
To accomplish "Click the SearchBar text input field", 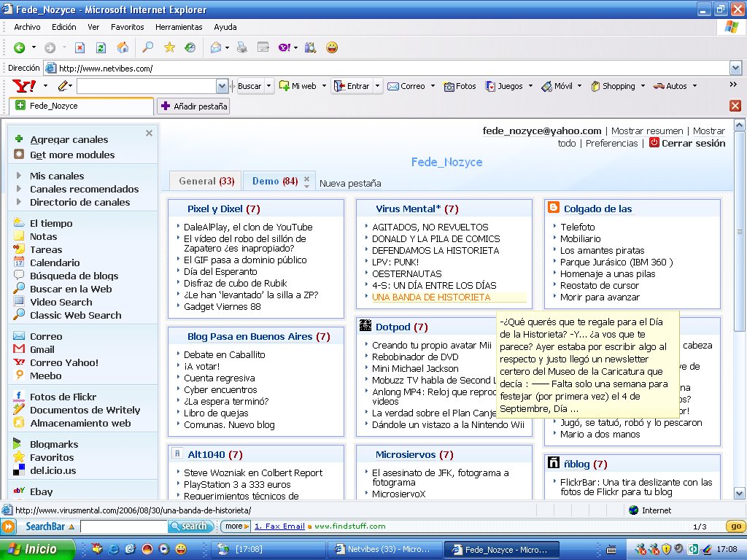I will click(x=124, y=526).
